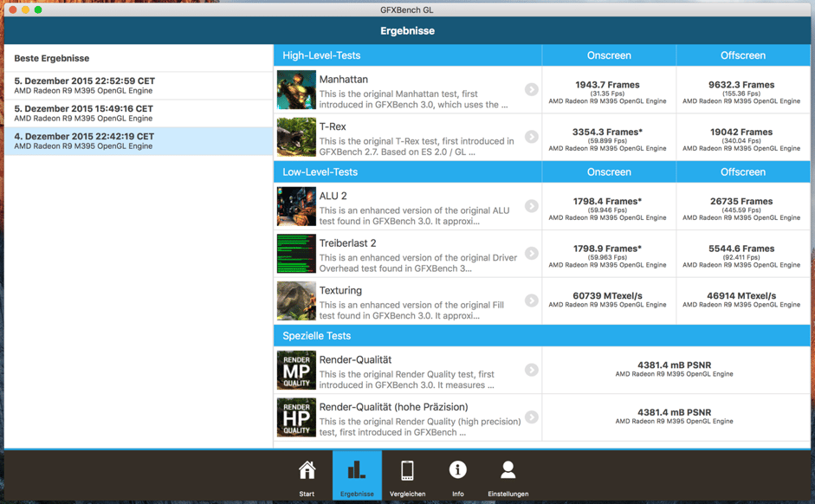Image resolution: width=815 pixels, height=504 pixels.
Task: Click T-Rex onscreen 3354.3 Frames result
Action: click(608, 132)
